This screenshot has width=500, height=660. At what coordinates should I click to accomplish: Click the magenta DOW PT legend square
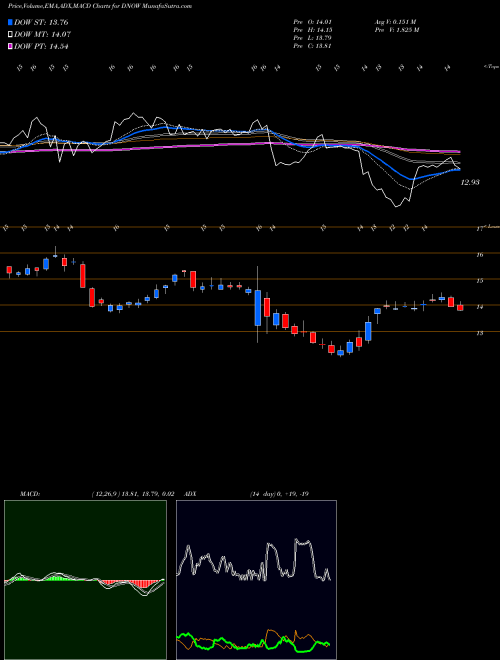click(x=11, y=46)
